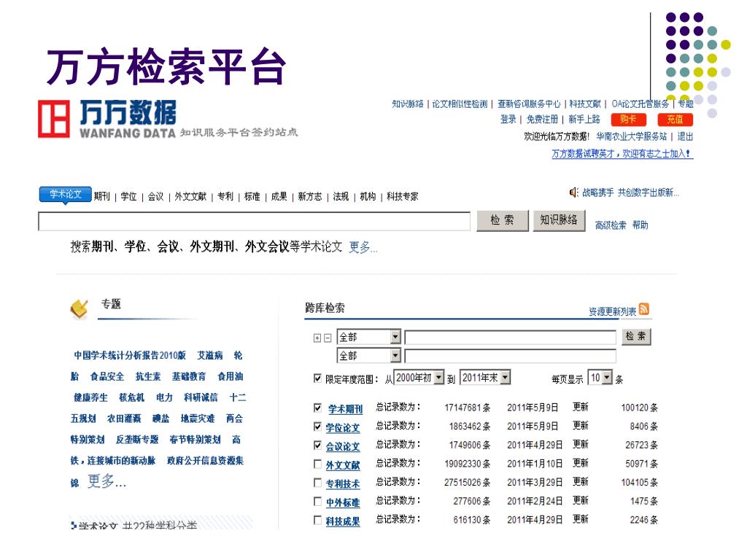The image size is (747, 560).
Task: Open the RSS feed icon beside 资源更新列表
Action: click(x=644, y=308)
